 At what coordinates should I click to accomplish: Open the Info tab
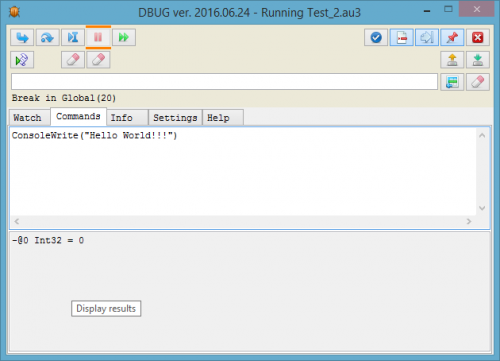click(x=127, y=118)
